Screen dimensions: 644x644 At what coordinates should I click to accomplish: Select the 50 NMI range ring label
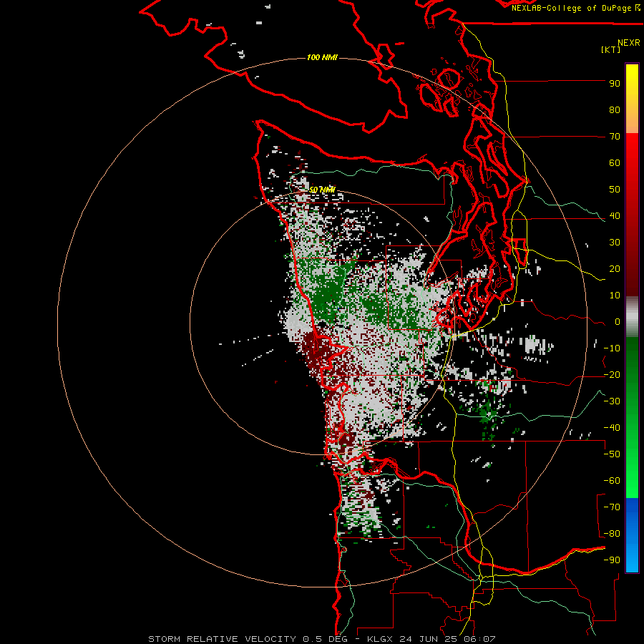(x=322, y=190)
